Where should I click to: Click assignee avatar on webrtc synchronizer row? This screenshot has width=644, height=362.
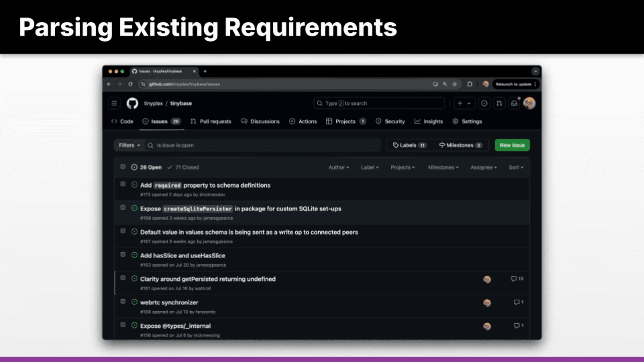(487, 303)
